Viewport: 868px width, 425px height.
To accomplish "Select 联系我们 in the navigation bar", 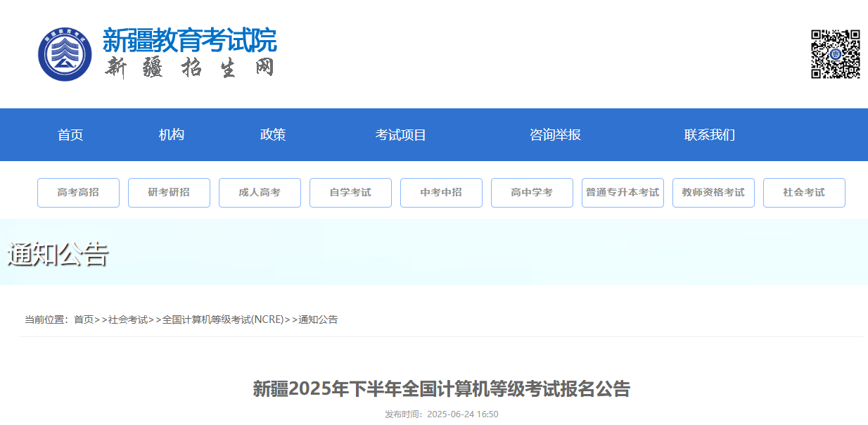I will pos(710,135).
